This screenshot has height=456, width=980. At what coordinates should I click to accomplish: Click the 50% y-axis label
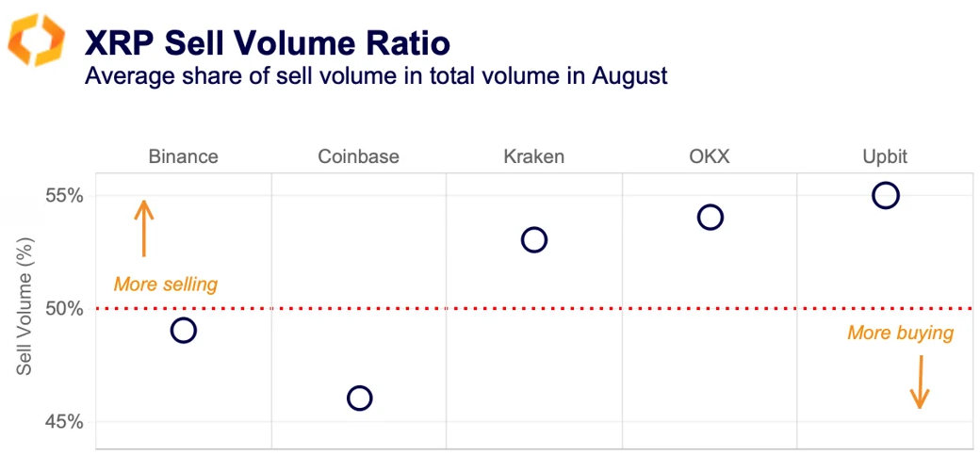pyautogui.click(x=64, y=309)
